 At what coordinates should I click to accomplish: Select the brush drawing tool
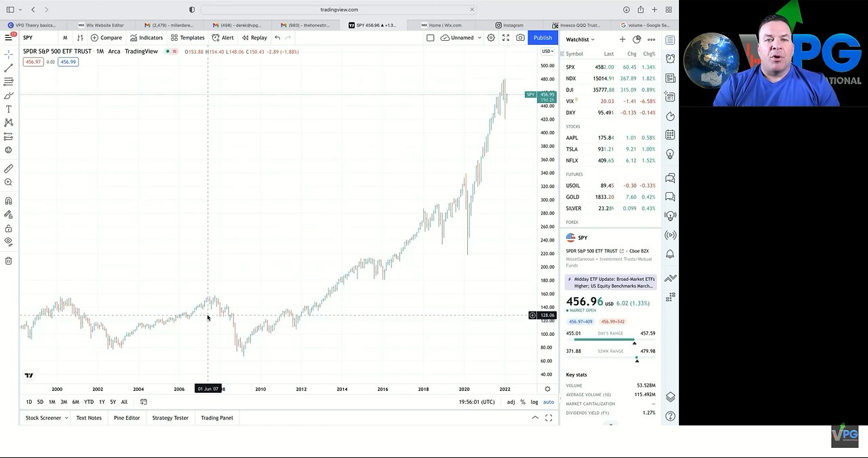(8, 95)
